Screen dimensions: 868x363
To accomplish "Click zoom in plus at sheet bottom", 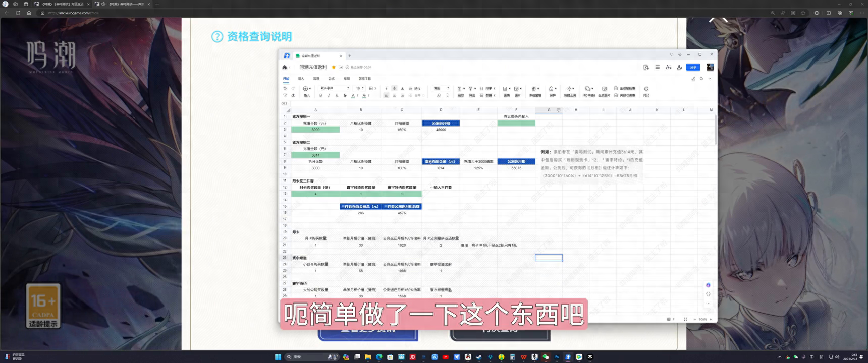I will (x=711, y=319).
